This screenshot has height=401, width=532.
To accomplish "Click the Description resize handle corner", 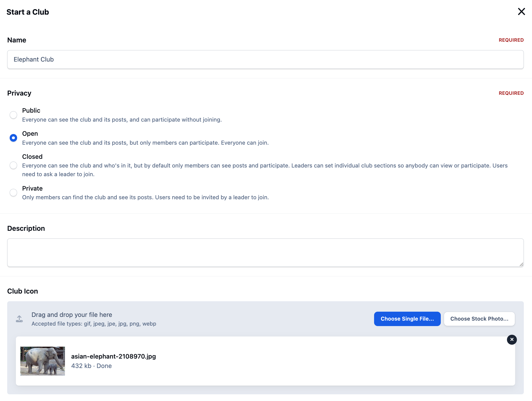I will coord(521,265).
